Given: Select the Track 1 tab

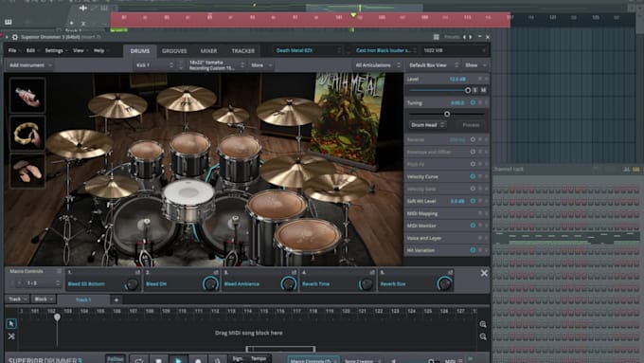Looking at the screenshot, I should coord(83,299).
